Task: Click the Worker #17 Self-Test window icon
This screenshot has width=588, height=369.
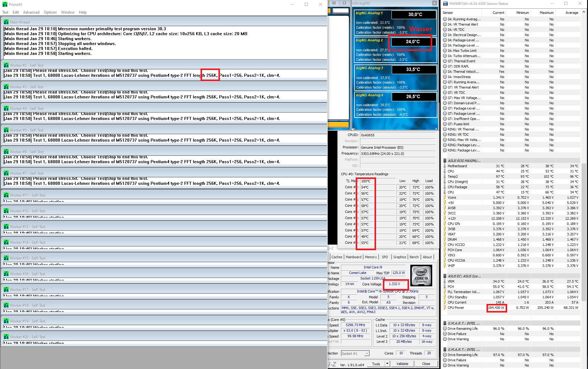Action: pos(6,290)
